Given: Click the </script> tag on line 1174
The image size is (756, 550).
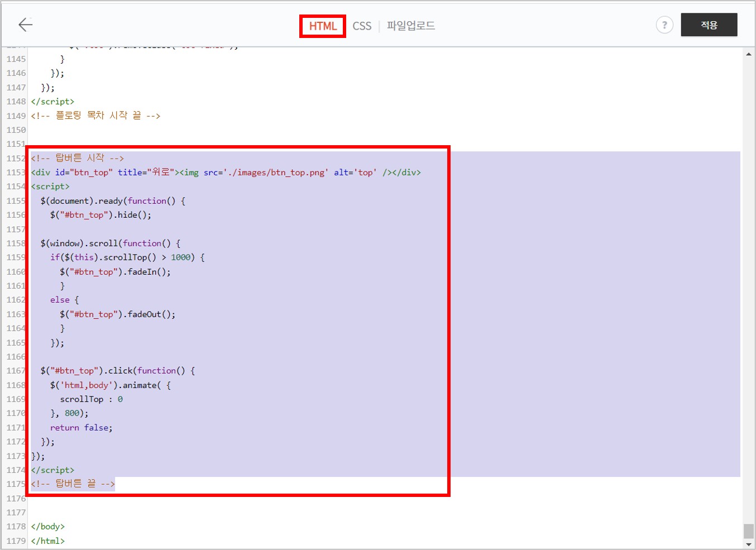Looking at the screenshot, I should [53, 470].
